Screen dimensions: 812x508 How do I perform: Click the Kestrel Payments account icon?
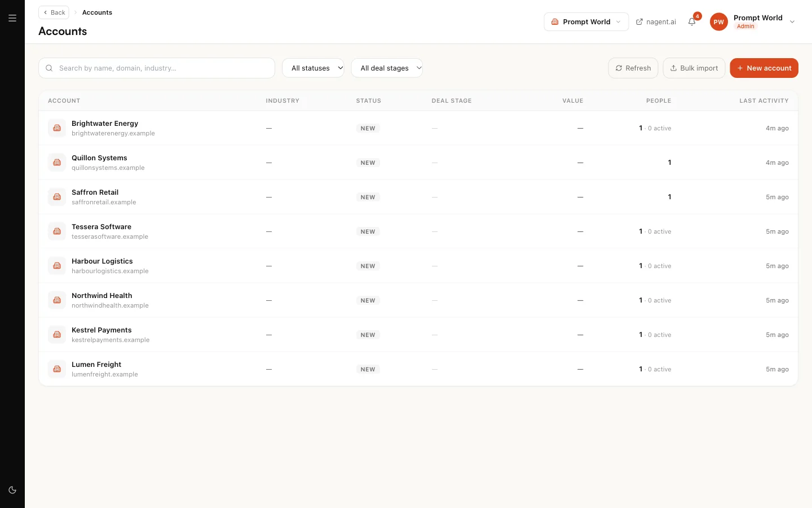[x=57, y=335]
